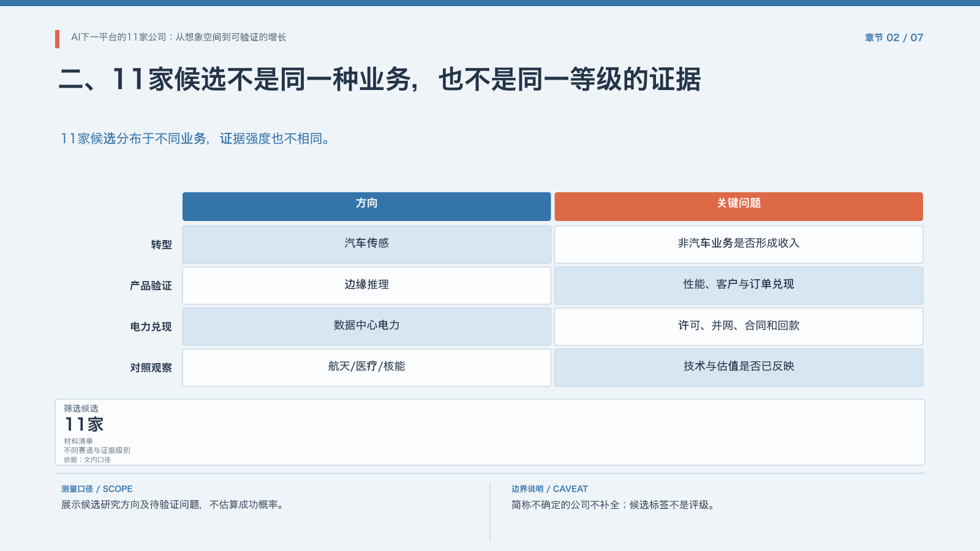Click the 对照观察 row label
980x551 pixels.
tap(151, 367)
